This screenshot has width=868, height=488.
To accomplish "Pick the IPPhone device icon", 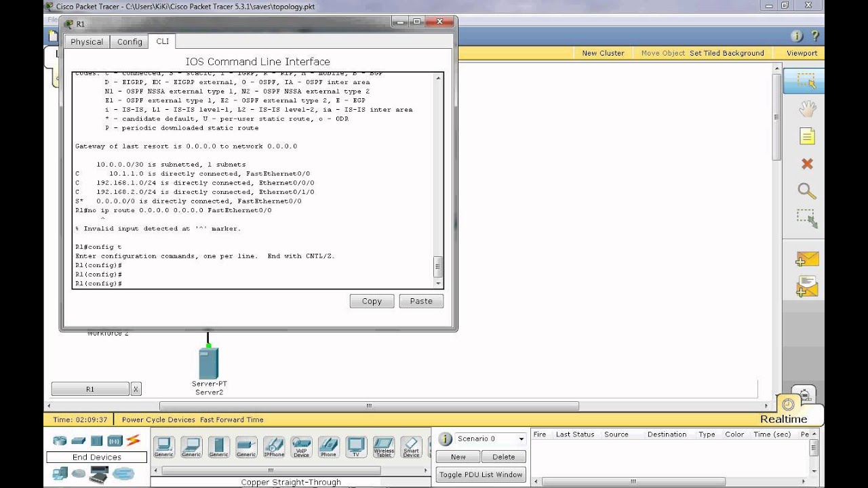I will pyautogui.click(x=274, y=447).
